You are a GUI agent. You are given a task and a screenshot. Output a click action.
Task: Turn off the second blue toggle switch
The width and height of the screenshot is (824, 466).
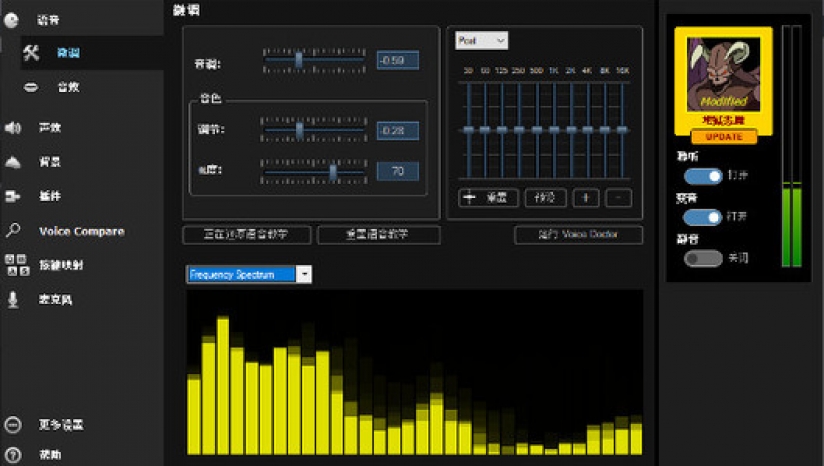703,217
